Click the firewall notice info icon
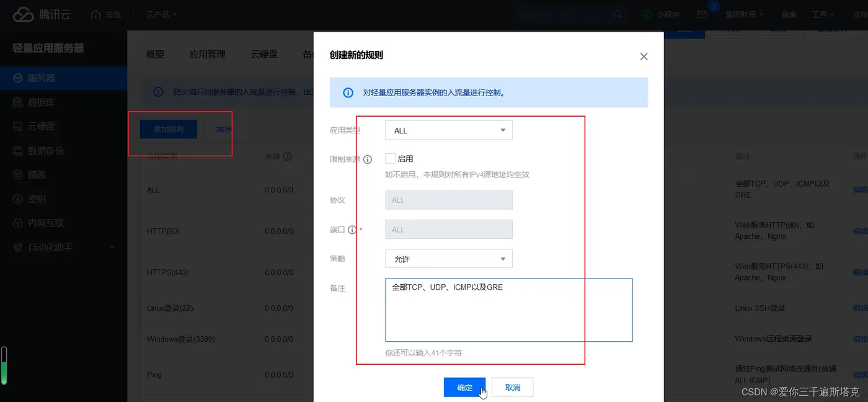 (158, 92)
